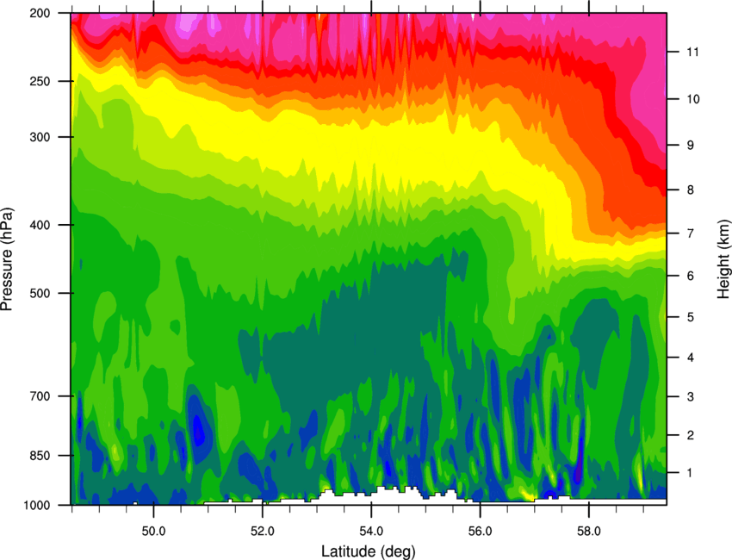This screenshot has height=560, width=732.
Task: Pick the 6 km height label
Action: point(691,276)
